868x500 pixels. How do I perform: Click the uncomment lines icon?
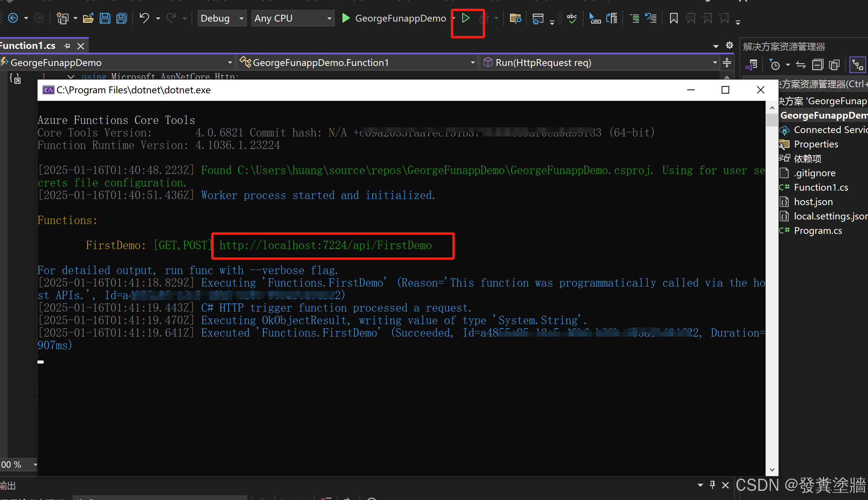(651, 18)
